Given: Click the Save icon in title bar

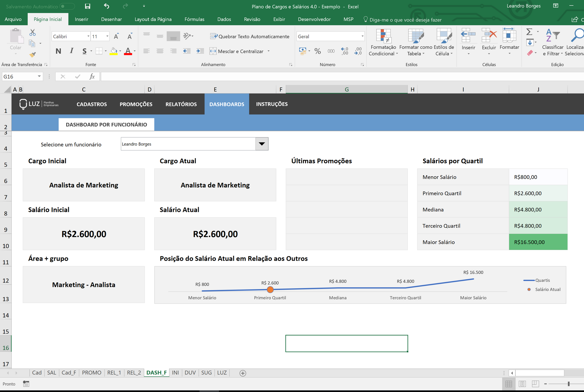Looking at the screenshot, I should pos(88,6).
